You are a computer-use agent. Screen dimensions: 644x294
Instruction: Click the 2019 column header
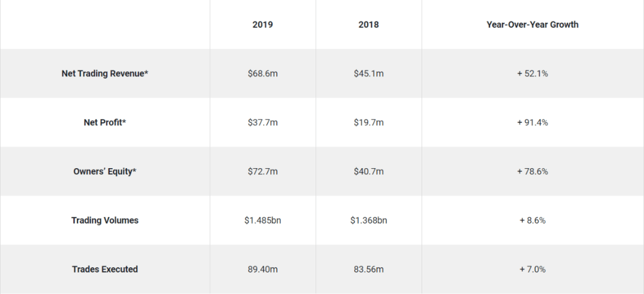tap(262, 24)
